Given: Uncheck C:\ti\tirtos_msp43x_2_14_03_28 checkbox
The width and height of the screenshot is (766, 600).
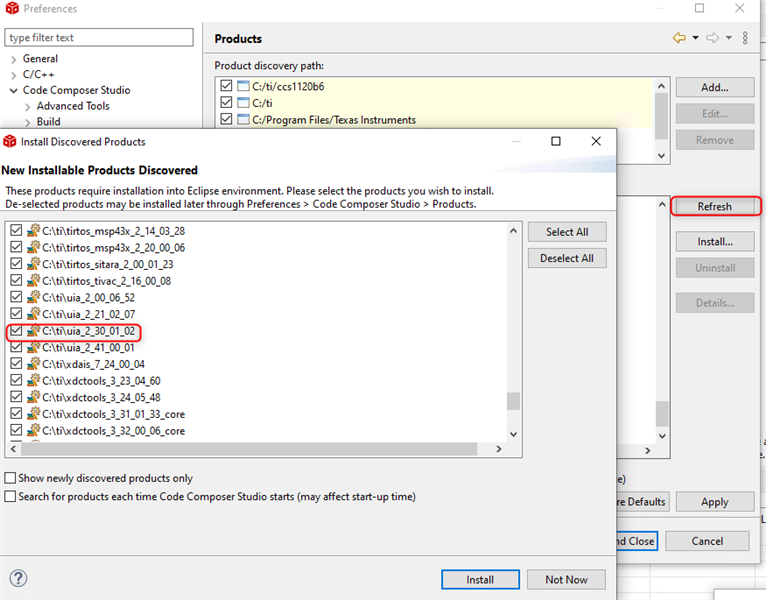Looking at the screenshot, I should (x=16, y=230).
